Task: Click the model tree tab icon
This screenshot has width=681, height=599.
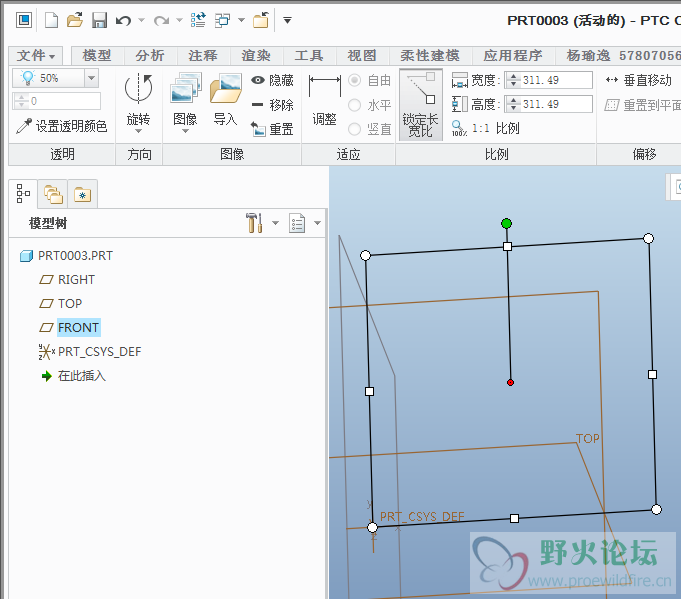Action: pos(23,194)
